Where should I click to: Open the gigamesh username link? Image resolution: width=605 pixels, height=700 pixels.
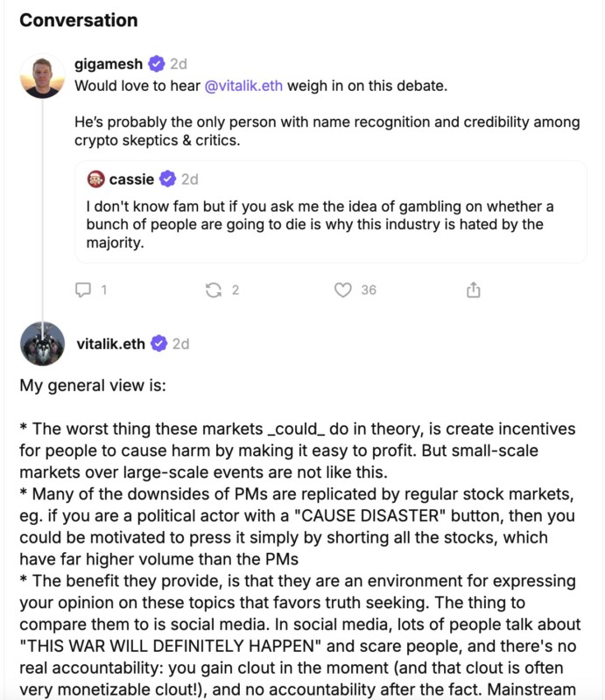tap(109, 64)
